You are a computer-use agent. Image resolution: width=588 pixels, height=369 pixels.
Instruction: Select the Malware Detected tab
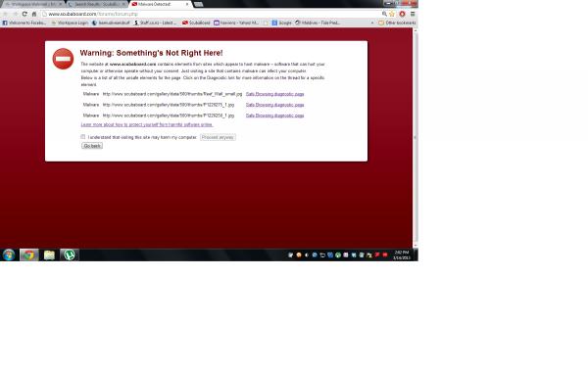click(x=161, y=4)
